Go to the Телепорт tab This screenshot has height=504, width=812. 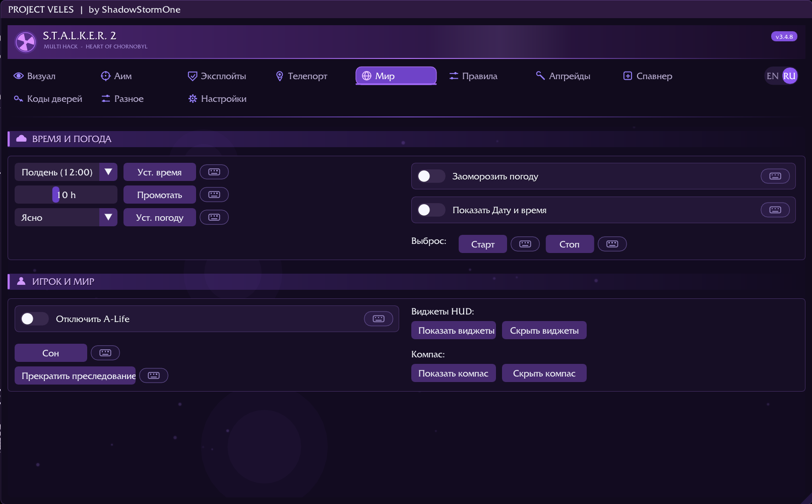click(x=302, y=76)
